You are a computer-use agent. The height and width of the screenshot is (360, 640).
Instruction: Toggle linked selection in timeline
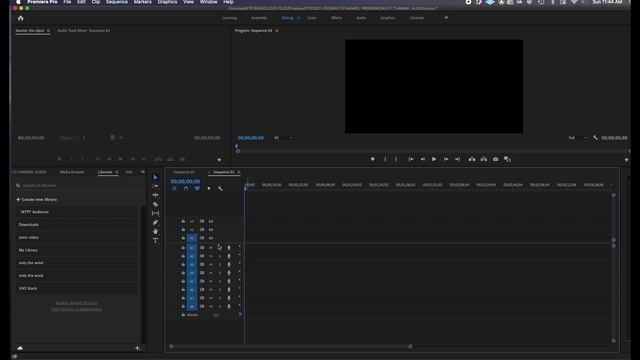198,189
